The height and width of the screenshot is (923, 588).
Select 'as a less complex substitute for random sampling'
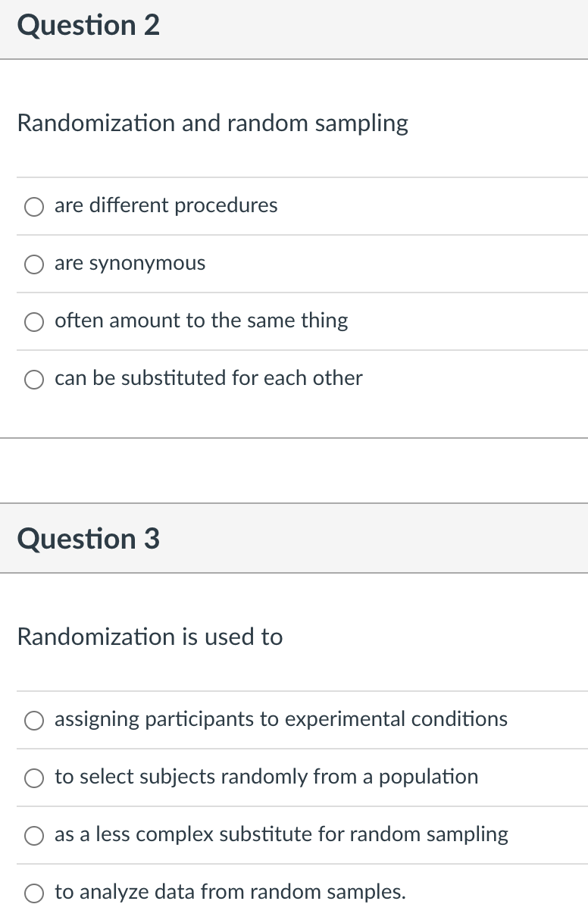[33, 835]
